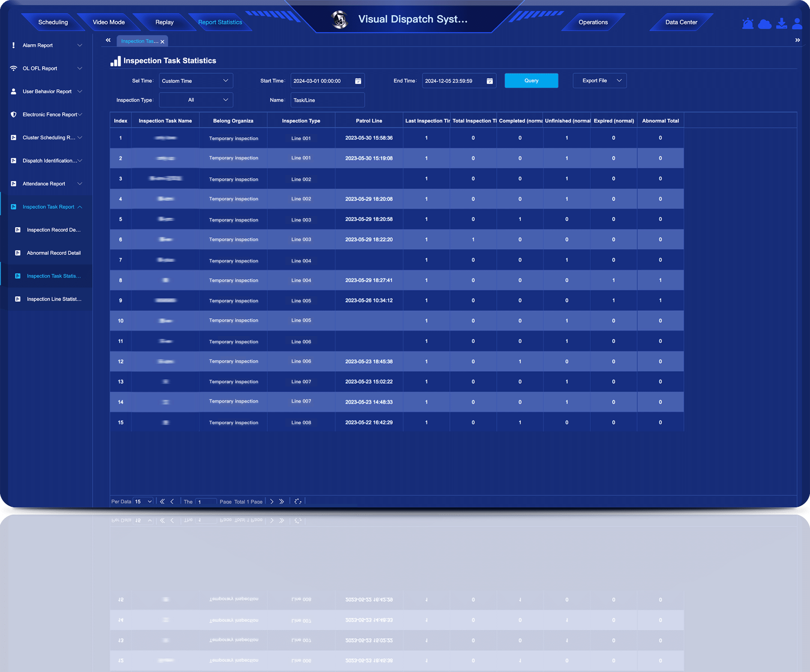
Task: Open the Export File control
Action: [x=599, y=81]
